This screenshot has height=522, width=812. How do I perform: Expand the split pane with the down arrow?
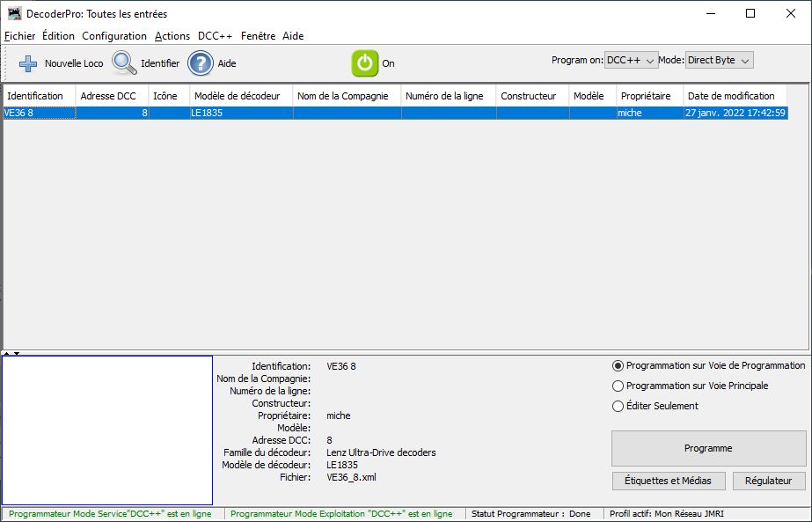(x=17, y=353)
